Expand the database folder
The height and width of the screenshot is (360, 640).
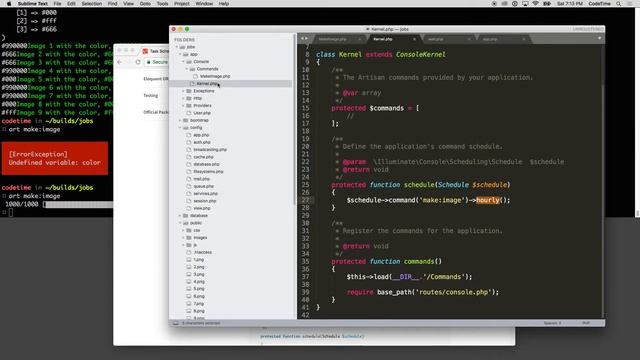click(180, 216)
